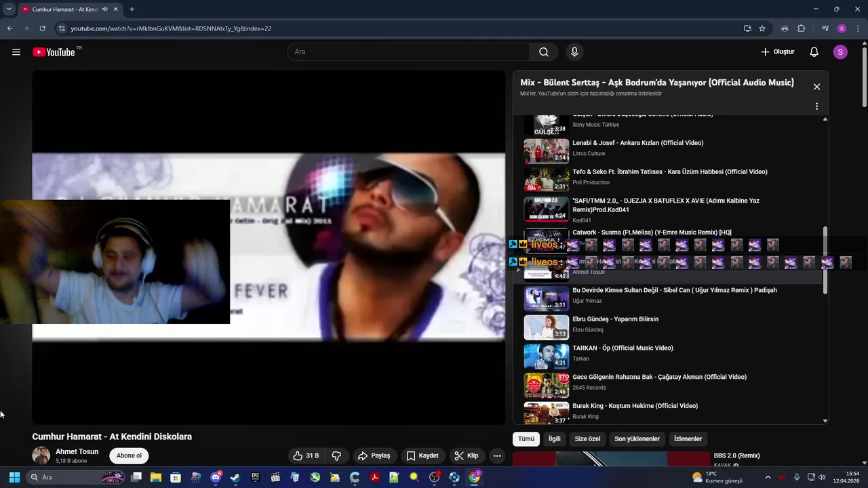Open YouTube account avatar menu

tap(840, 52)
